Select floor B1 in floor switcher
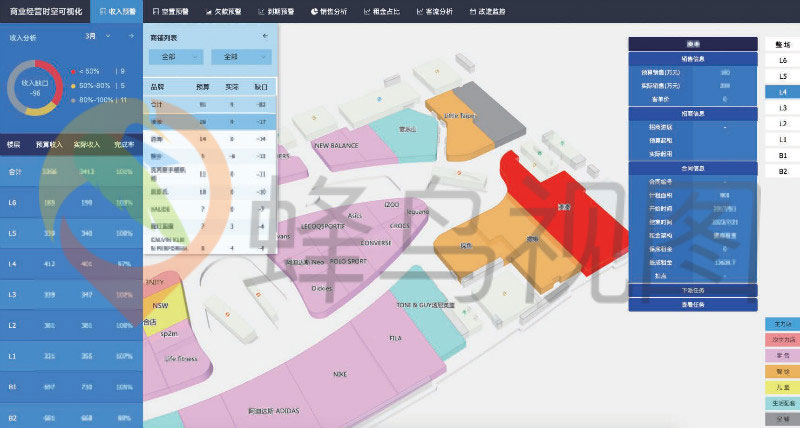Viewport: 800px width, 428px height. (782, 156)
